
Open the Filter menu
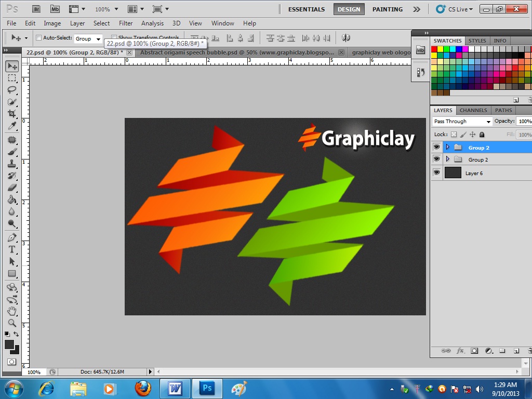125,23
